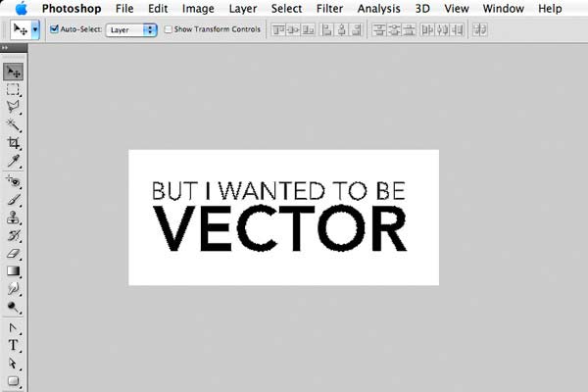Image resolution: width=588 pixels, height=392 pixels.
Task: Click the Distribute Horizontal Centers icon
Action: click(443, 29)
